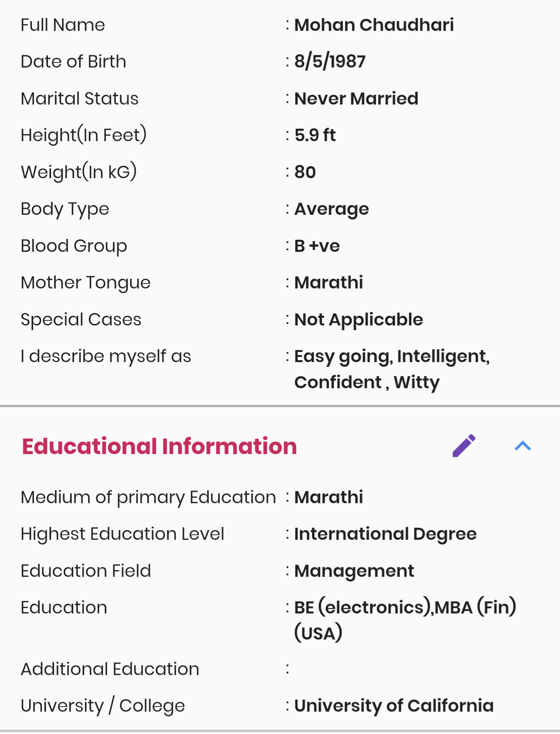Select the name Mohan Chaudhari
Viewport: 560px width, 734px height.
[x=374, y=25]
